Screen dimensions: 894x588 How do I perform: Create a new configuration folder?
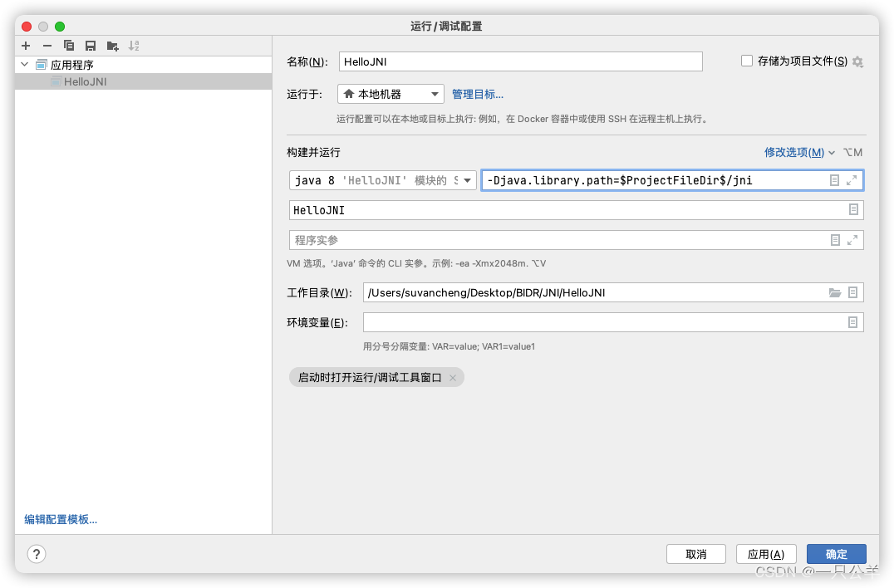(113, 46)
